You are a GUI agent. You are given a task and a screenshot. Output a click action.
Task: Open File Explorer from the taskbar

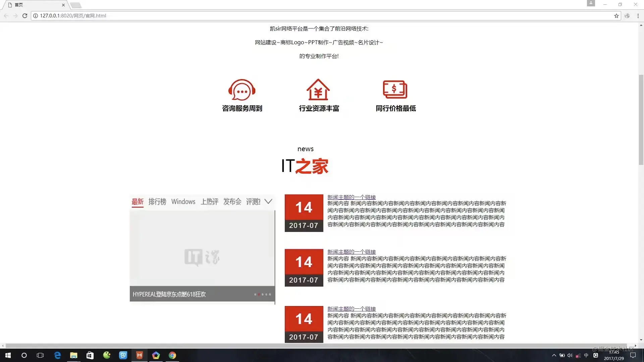click(73, 355)
